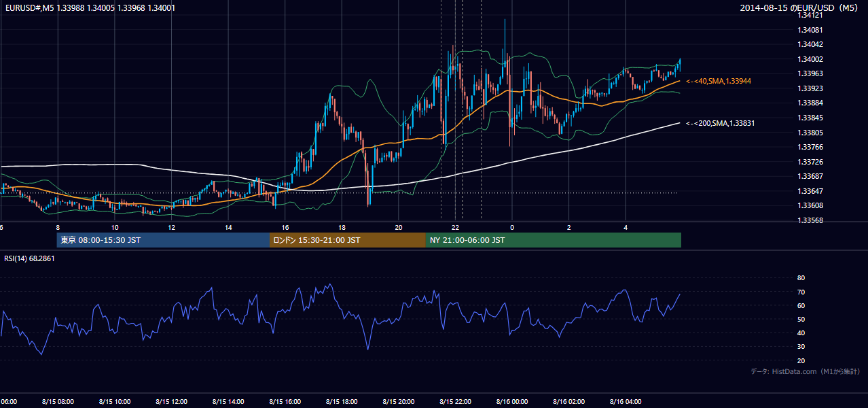Click the '8/15 12:00' bottom time label
Viewport: 868px width, 408px height.
point(172,402)
